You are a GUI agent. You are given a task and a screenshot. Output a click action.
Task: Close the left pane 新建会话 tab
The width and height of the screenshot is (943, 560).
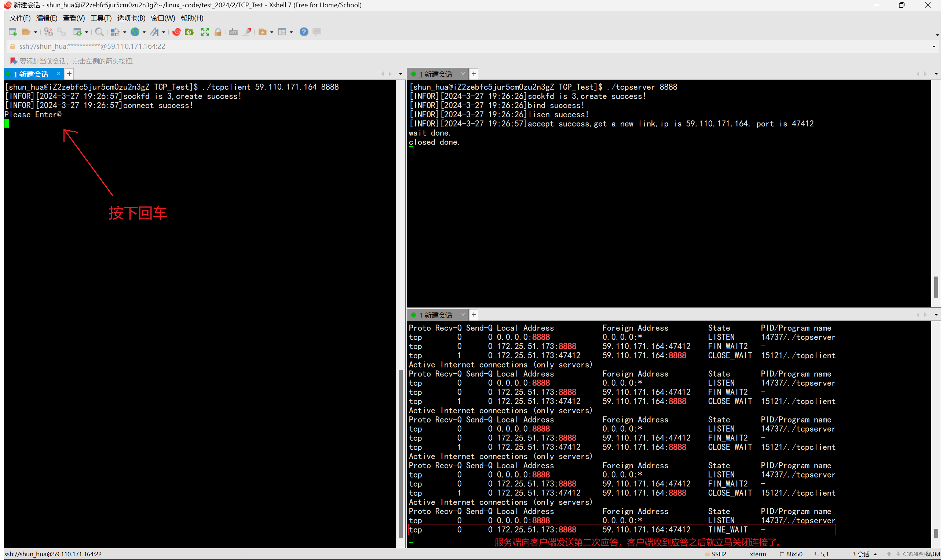[58, 74]
